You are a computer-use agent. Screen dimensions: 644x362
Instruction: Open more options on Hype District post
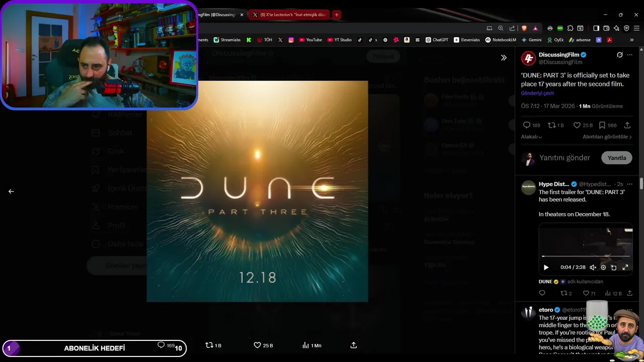pos(629,184)
